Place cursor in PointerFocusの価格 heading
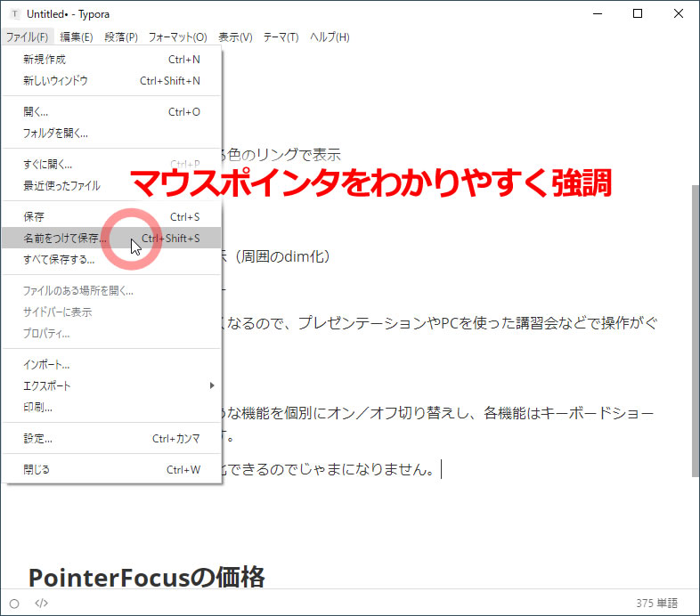 [x=146, y=577]
